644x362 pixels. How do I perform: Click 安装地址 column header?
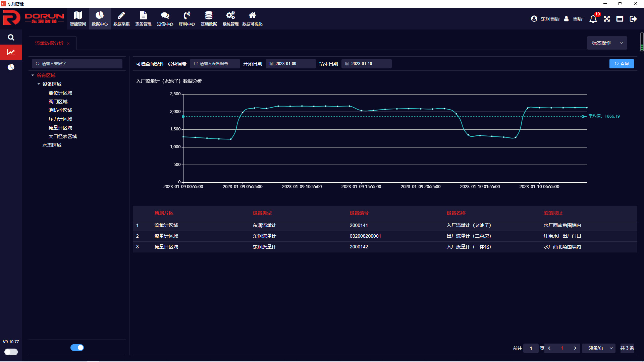(x=553, y=213)
